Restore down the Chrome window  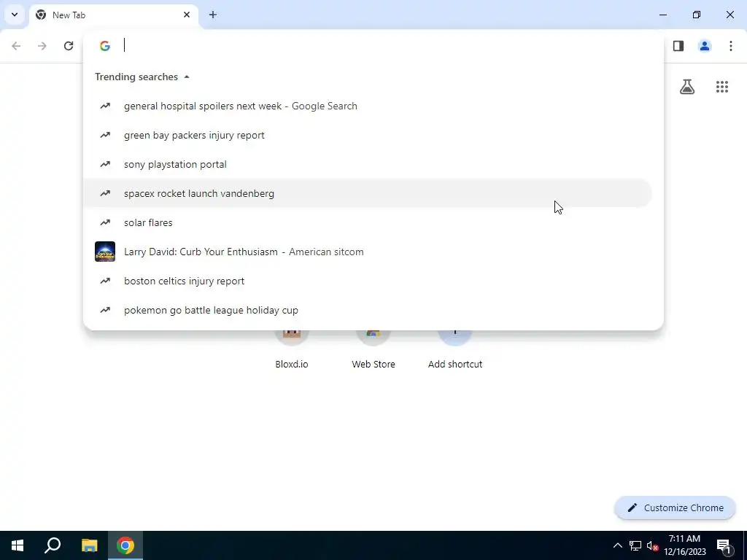(x=697, y=15)
